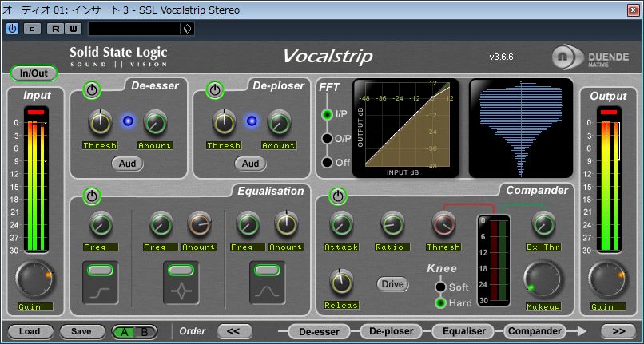Click the De-esser Thresh knob

pos(100,123)
